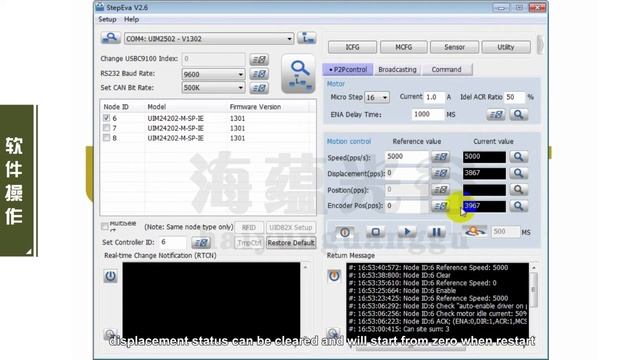Check Node ID 8 checkbox

(107, 138)
